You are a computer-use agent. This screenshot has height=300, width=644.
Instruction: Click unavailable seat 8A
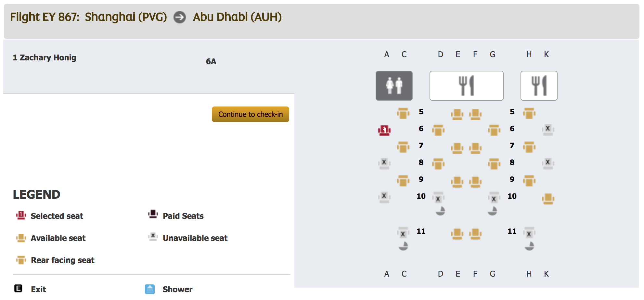pyautogui.click(x=384, y=163)
